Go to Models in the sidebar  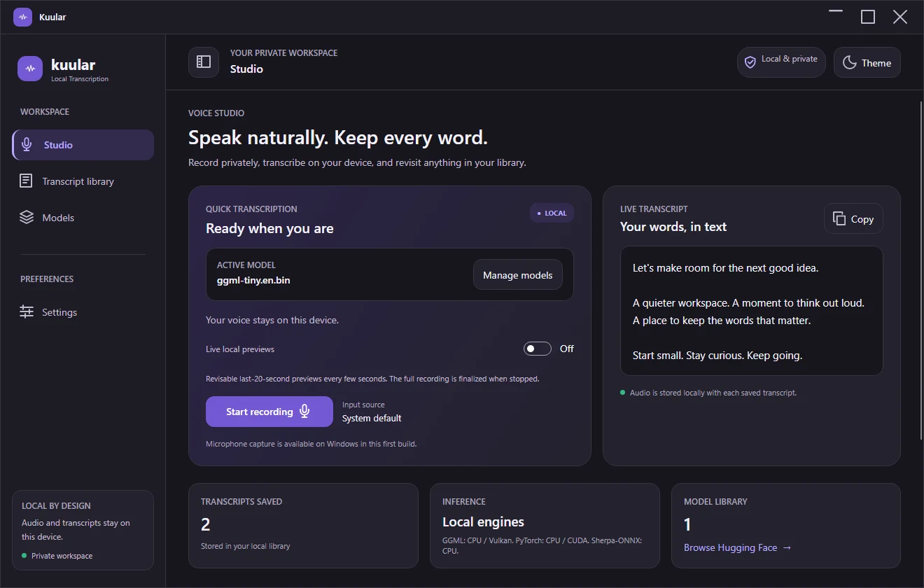(83, 218)
